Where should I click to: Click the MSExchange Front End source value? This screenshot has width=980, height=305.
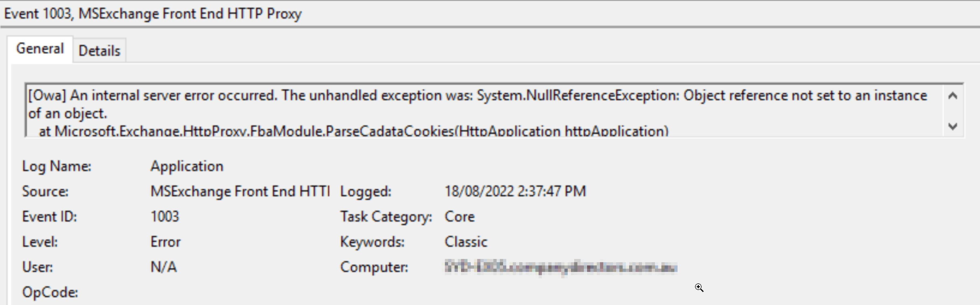click(x=240, y=191)
